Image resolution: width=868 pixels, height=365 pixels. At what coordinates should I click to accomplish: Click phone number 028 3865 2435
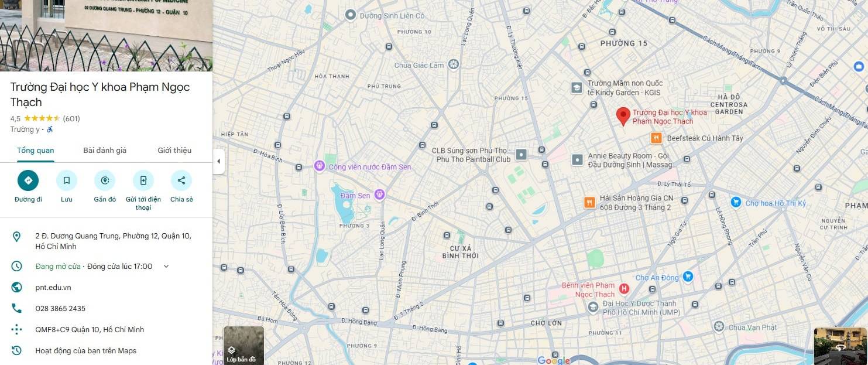click(60, 309)
